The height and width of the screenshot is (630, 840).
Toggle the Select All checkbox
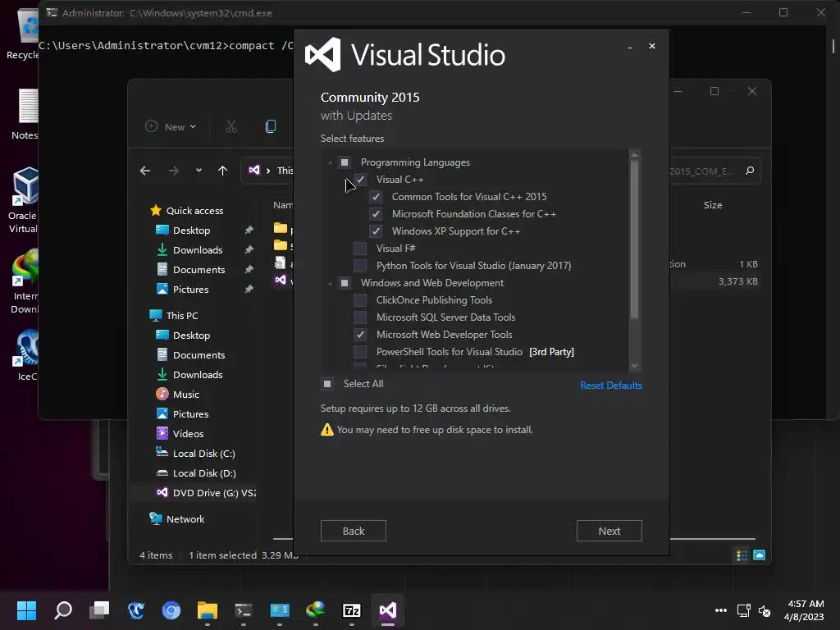coord(327,384)
